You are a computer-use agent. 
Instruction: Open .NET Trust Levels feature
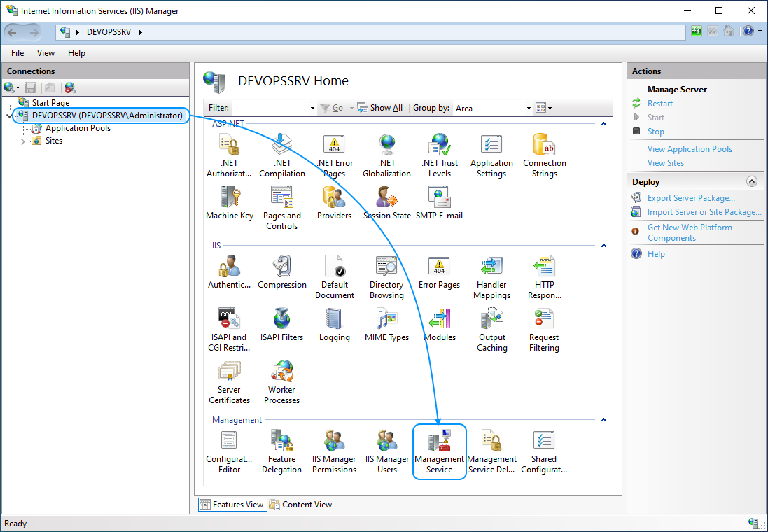click(x=440, y=156)
